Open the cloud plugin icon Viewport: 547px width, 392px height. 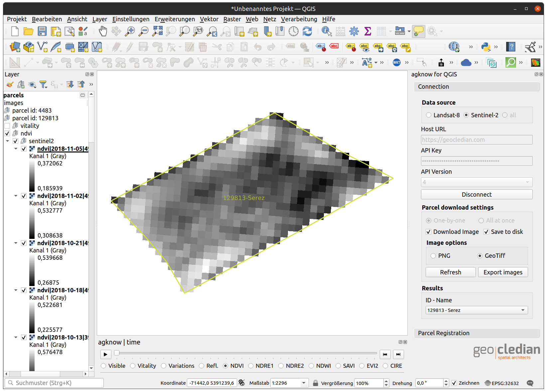[x=466, y=62]
